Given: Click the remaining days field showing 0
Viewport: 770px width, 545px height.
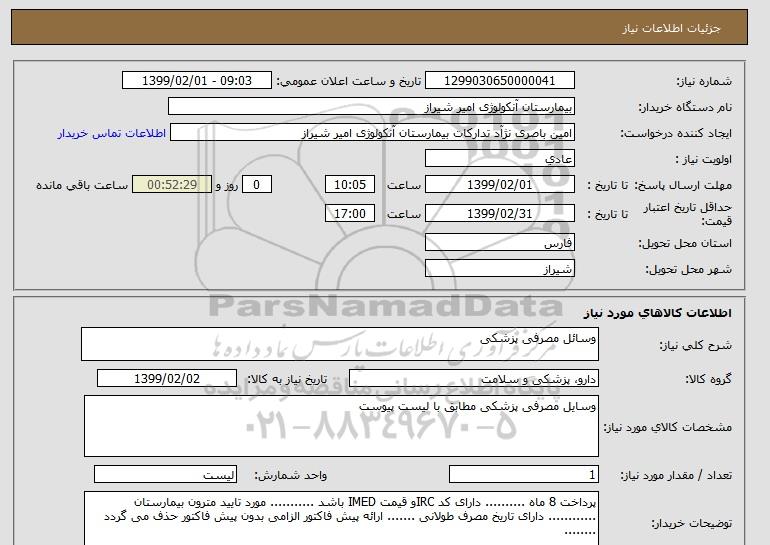Looking at the screenshot, I should [256, 185].
